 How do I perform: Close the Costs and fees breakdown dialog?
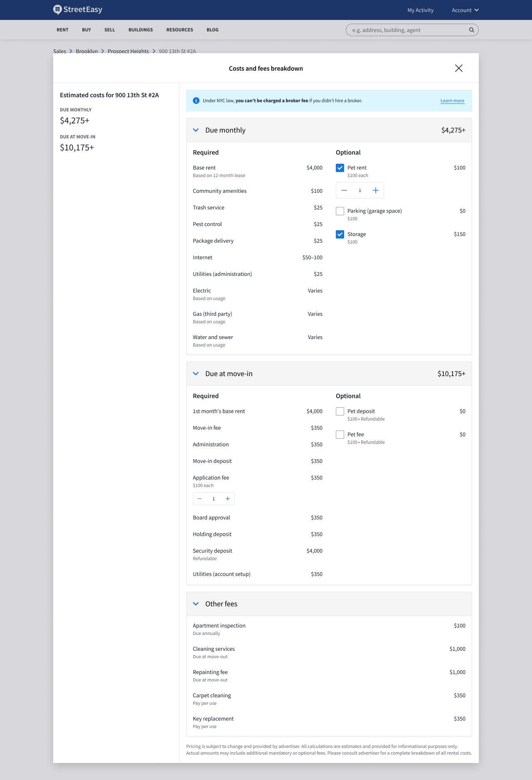click(x=459, y=68)
